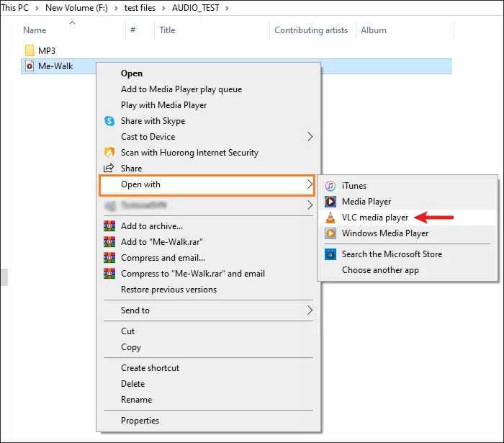
Task: Click the Huorong Internet Security shield icon
Action: point(109,153)
